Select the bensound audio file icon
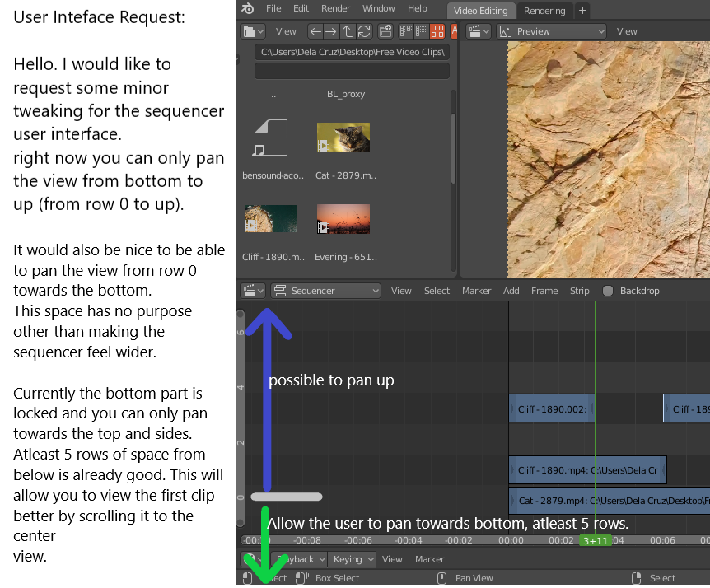 [x=270, y=138]
